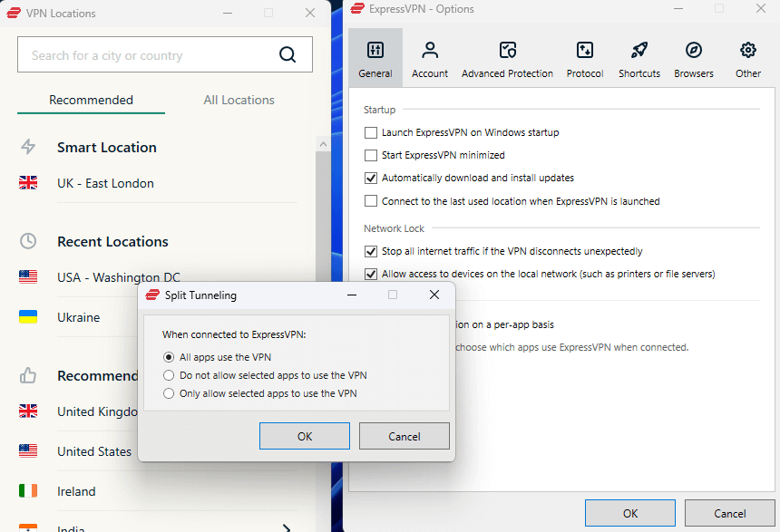
Task: Open the Browsers tab
Action: (694, 59)
